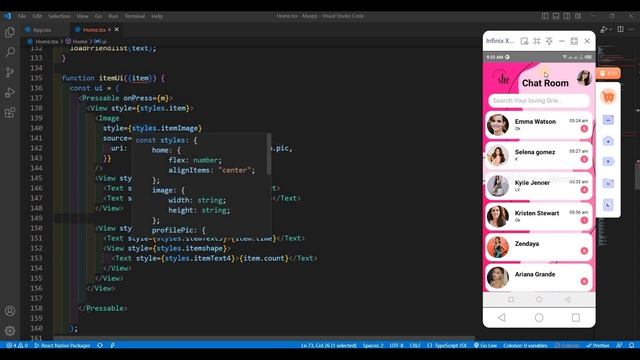Open the Selection menu
This screenshot has height=360, width=640.
[x=59, y=16]
